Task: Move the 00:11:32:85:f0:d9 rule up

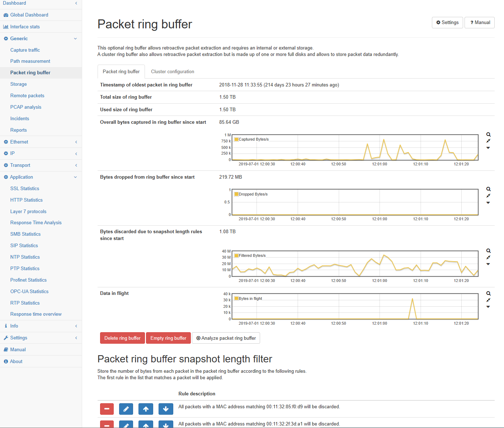Action: tap(146, 409)
